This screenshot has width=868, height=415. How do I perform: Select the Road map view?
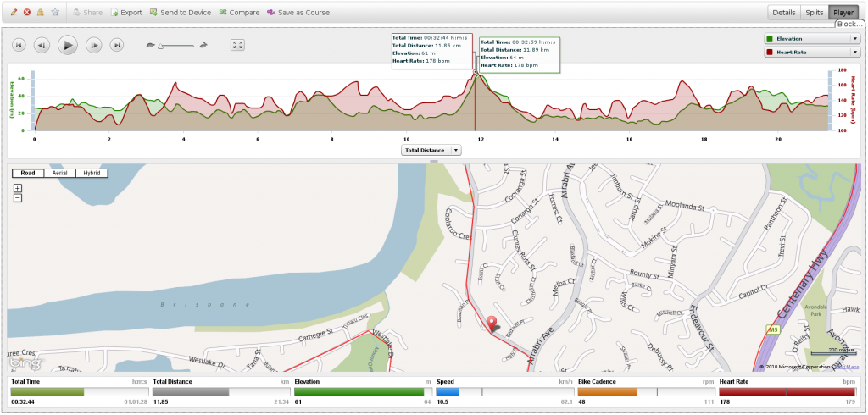(28, 173)
